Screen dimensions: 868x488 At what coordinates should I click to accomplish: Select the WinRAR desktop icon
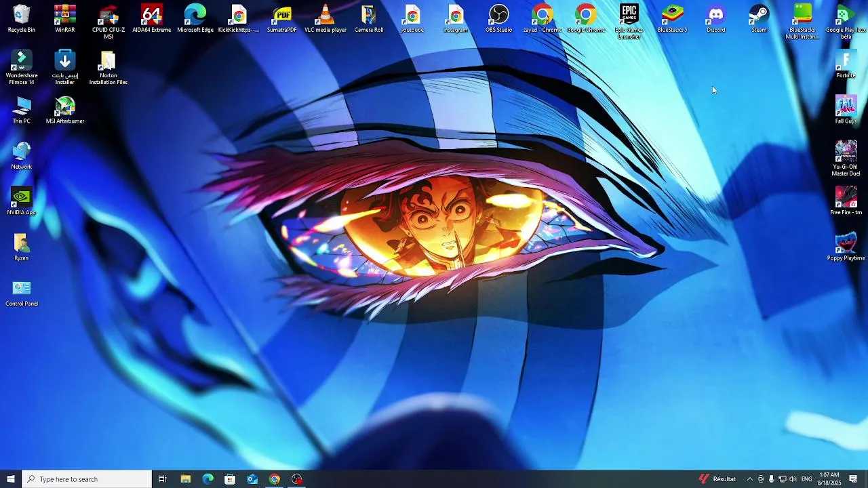pos(65,19)
